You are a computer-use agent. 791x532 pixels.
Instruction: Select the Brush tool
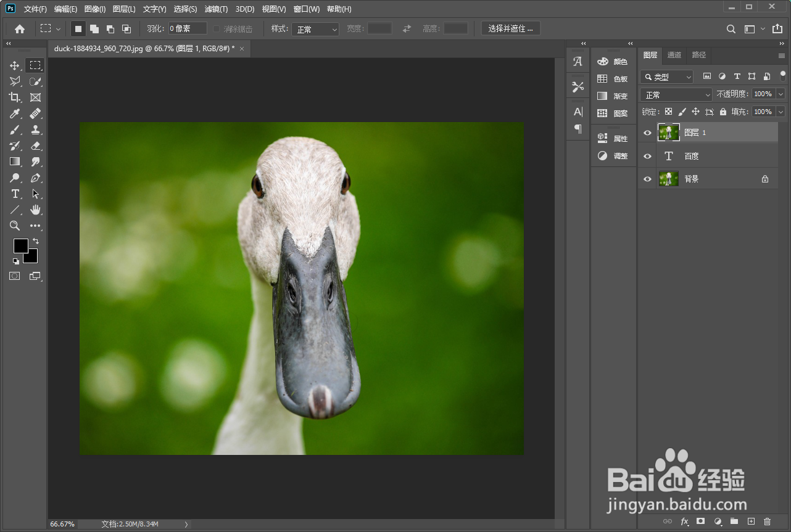(x=15, y=129)
